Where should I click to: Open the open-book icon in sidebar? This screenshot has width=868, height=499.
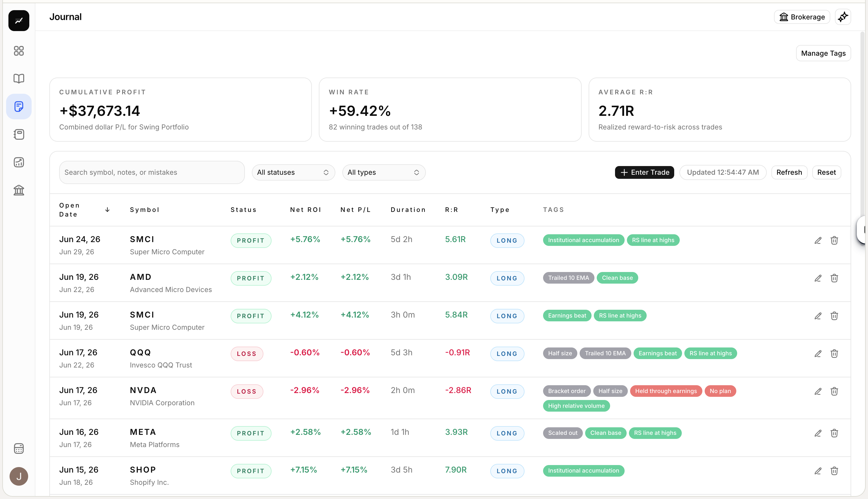(19, 79)
